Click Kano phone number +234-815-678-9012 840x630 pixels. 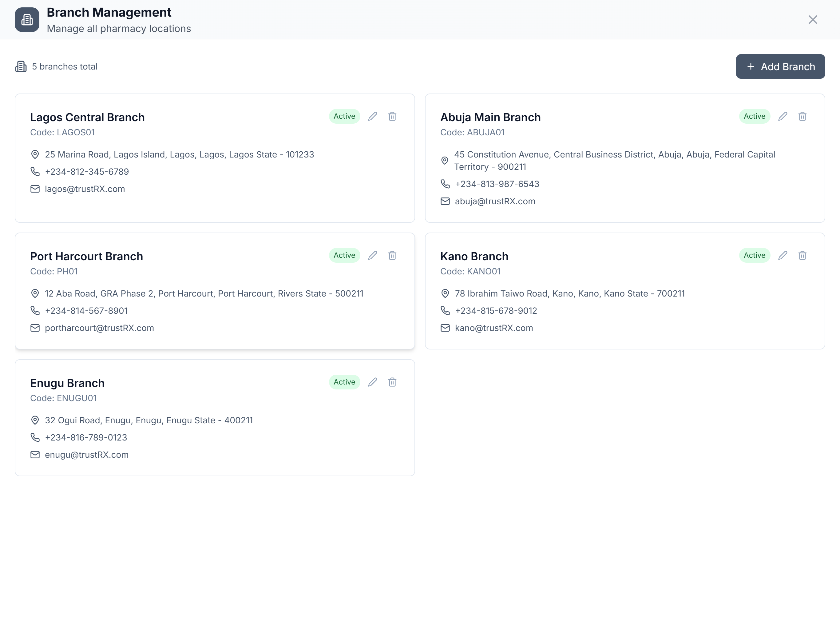coord(496,311)
